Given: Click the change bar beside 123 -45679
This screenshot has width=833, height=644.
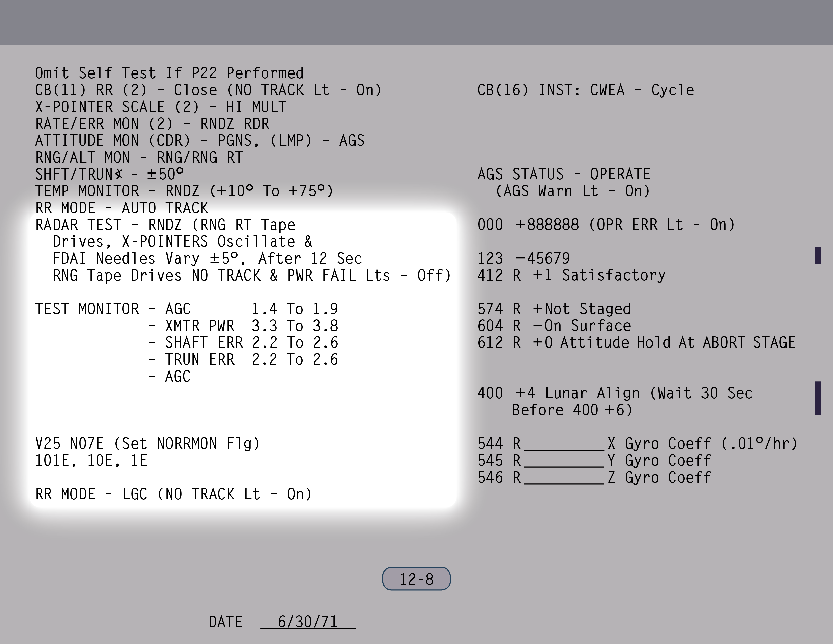Looking at the screenshot, I should 818,255.
